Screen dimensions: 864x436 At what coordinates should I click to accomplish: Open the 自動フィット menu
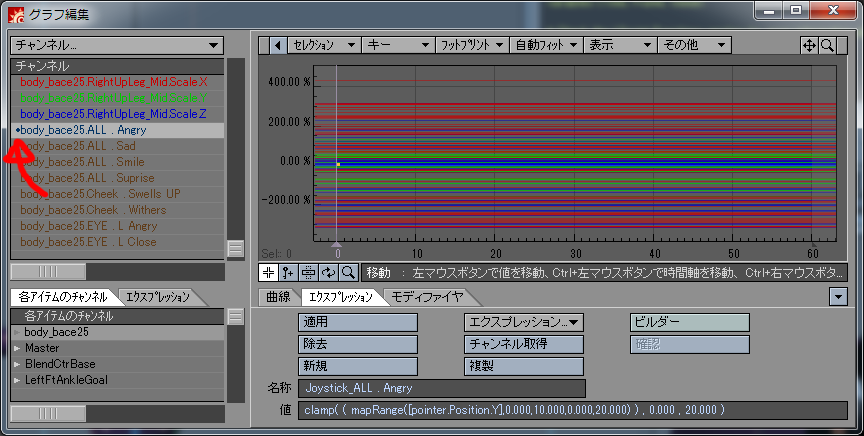click(547, 45)
